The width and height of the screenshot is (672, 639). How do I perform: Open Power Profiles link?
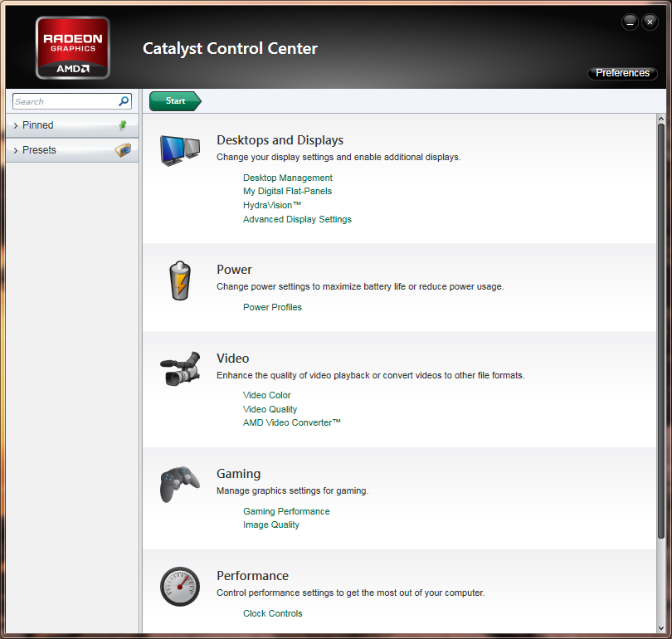point(272,307)
